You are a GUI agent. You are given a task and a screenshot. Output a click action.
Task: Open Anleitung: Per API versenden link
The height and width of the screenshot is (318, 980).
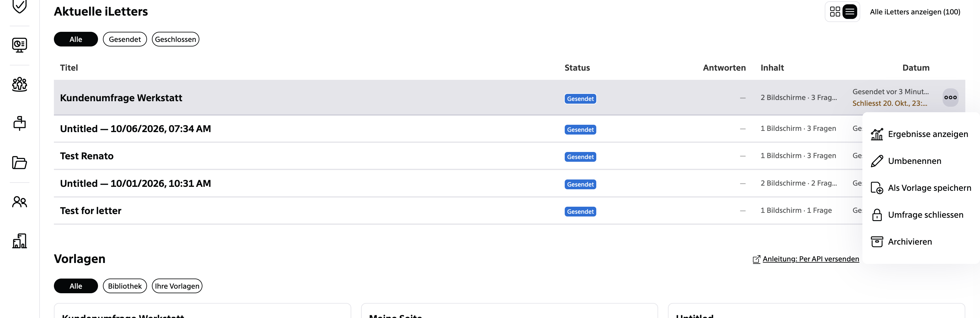[x=806, y=259]
